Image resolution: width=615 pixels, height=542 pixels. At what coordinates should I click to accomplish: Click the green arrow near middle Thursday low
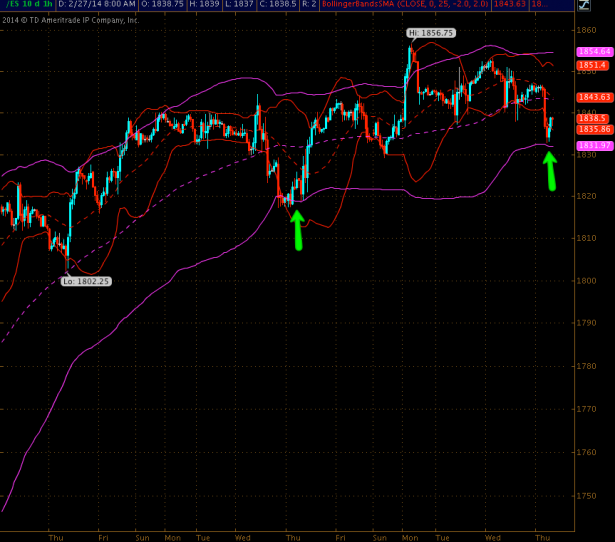tap(298, 230)
